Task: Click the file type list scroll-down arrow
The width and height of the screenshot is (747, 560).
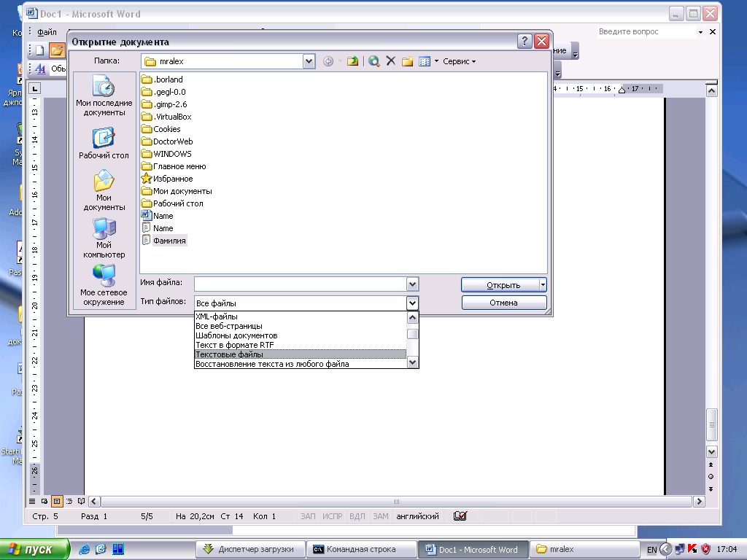Action: tap(413, 362)
